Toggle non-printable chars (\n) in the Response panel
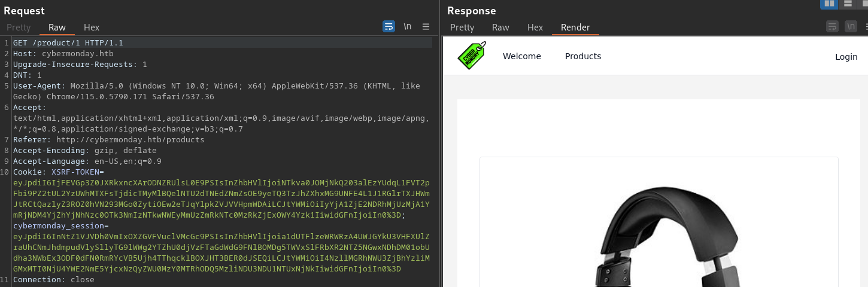The height and width of the screenshot is (287, 868). (851, 26)
